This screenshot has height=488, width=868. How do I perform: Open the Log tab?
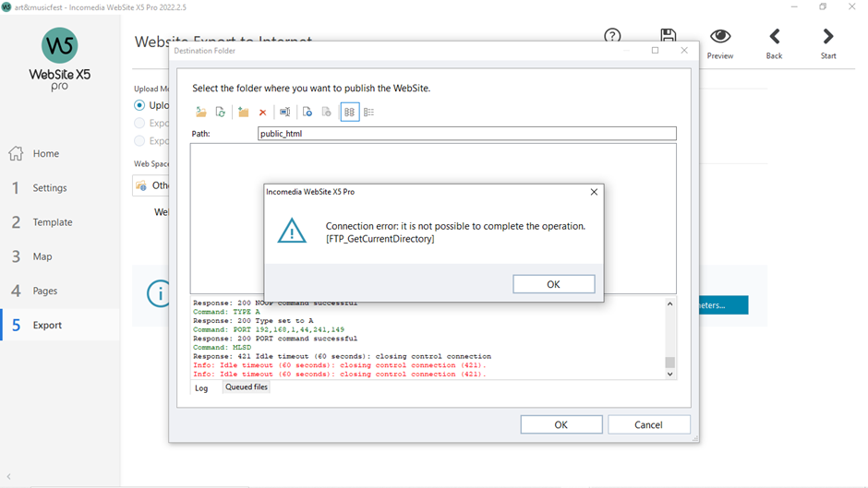pos(201,387)
